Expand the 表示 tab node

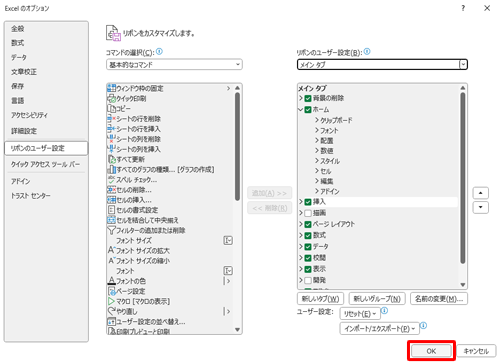(x=301, y=269)
